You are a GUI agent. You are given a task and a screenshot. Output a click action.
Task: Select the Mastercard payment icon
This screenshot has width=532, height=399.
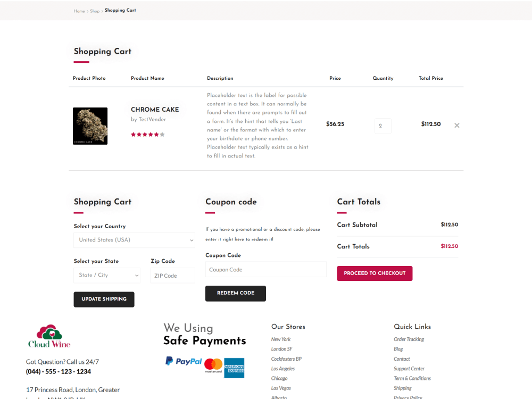[x=213, y=366]
